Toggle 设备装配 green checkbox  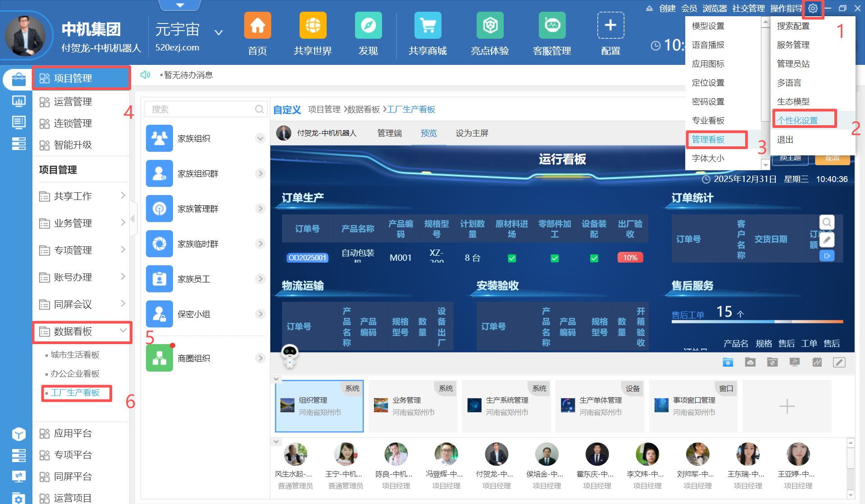pyautogui.click(x=594, y=258)
